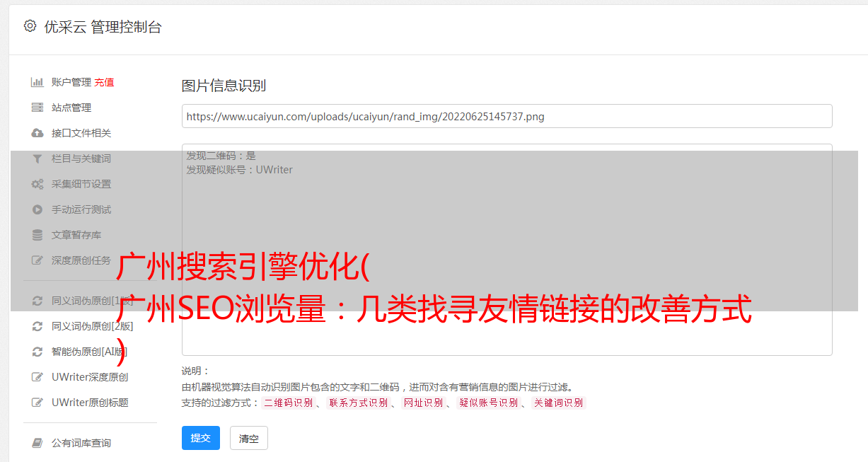
Task: Click the edit icon for UWriter原创标题
Action: [37, 403]
